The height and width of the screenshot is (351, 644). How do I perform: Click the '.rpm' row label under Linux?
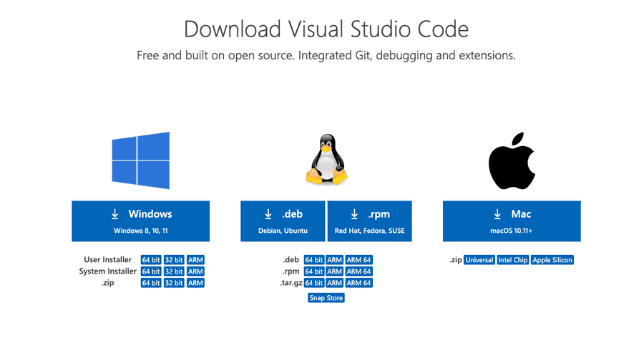[291, 271]
